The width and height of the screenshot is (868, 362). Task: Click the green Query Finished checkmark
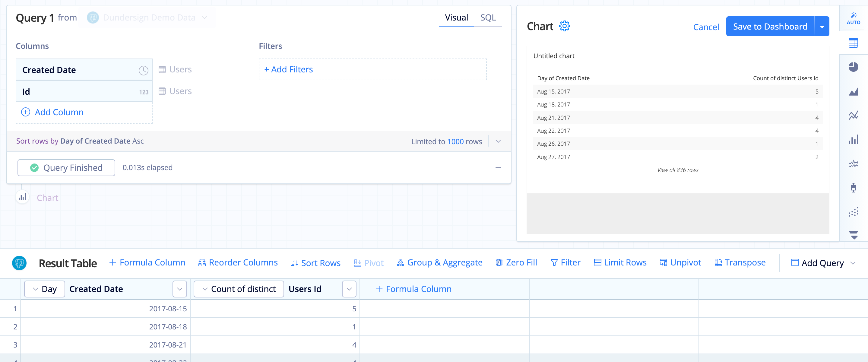pos(34,167)
